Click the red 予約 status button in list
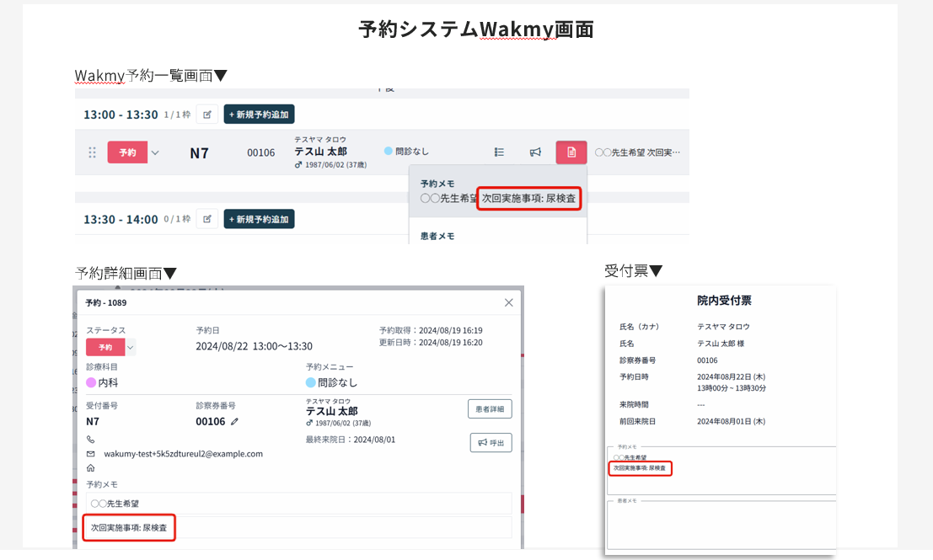933x560 pixels. (x=127, y=152)
